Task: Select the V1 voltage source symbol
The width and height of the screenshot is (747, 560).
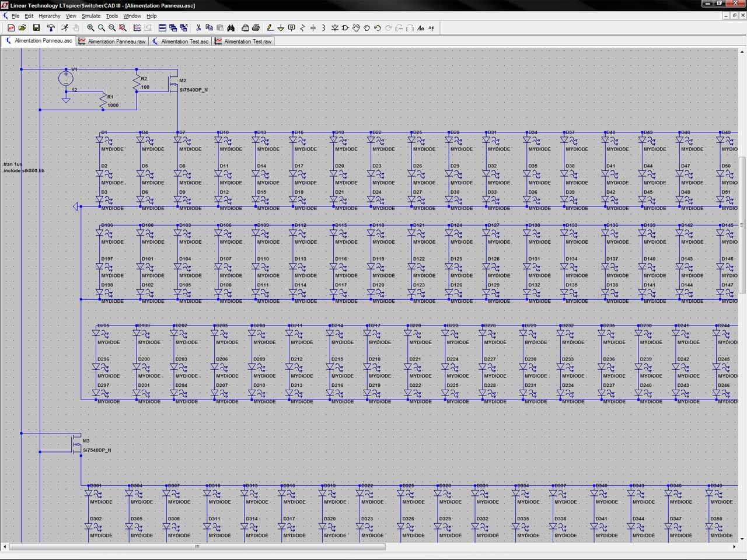Action: tap(66, 78)
